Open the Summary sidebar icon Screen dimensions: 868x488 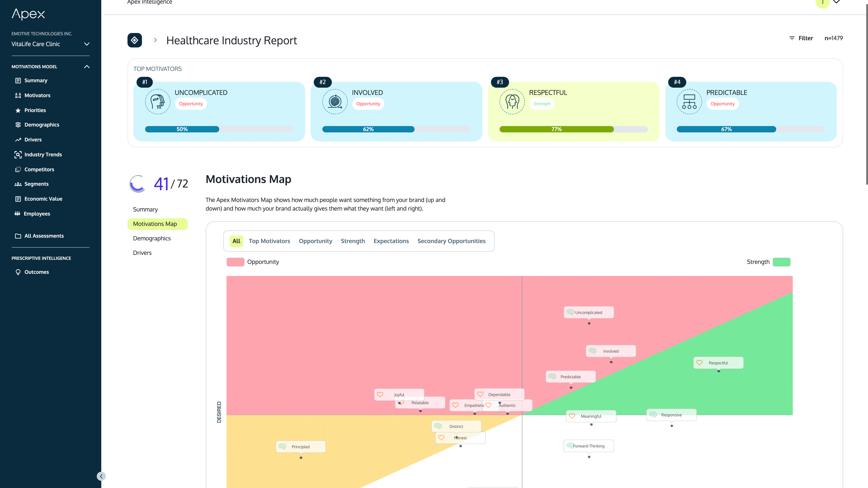[18, 81]
